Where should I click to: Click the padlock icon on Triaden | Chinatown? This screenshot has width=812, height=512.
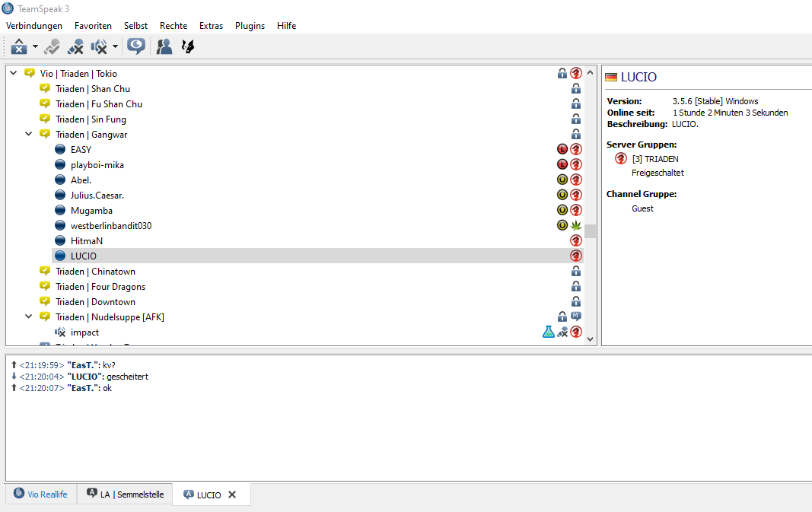[576, 272]
